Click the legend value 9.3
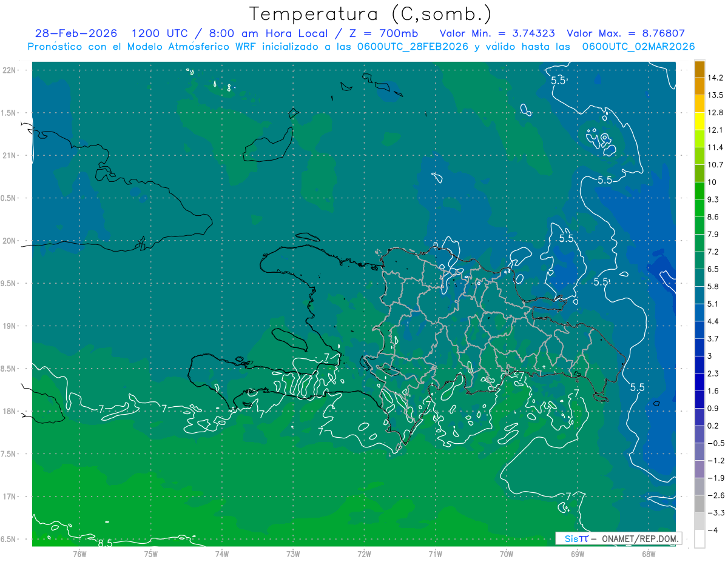The width and height of the screenshot is (728, 562). [x=714, y=199]
